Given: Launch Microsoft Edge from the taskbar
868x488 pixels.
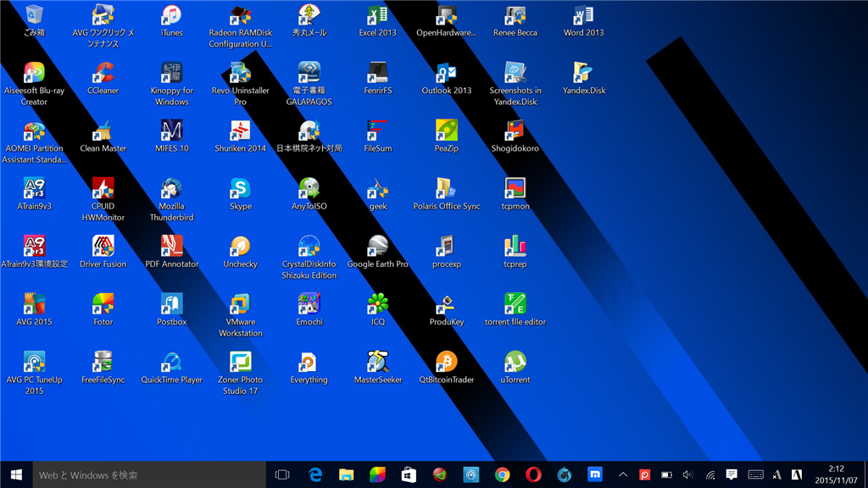Looking at the screenshot, I should coord(315,474).
